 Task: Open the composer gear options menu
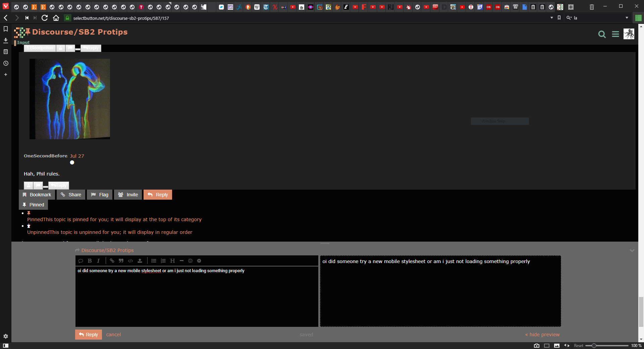199,261
